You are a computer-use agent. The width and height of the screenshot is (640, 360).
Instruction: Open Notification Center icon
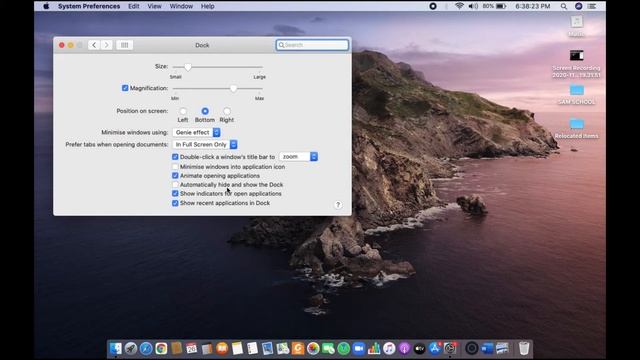click(592, 6)
